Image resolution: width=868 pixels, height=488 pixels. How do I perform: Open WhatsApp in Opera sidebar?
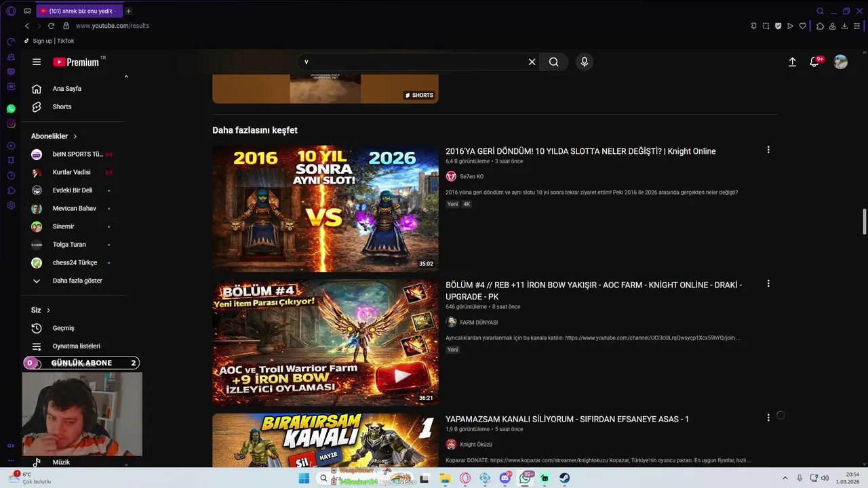(11, 108)
